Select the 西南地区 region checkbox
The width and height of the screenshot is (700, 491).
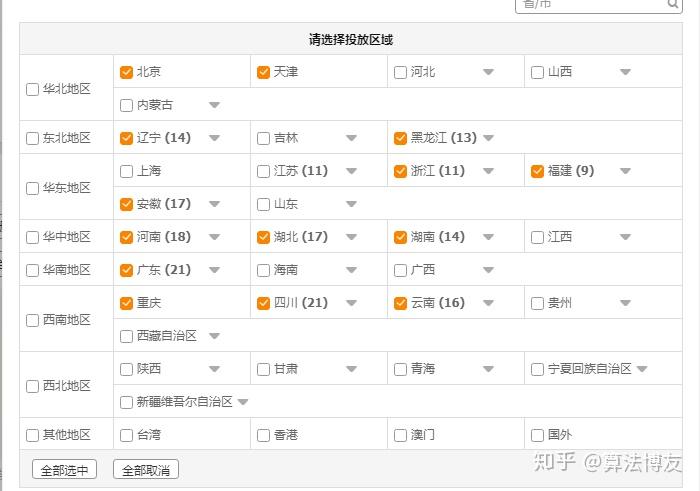33,320
